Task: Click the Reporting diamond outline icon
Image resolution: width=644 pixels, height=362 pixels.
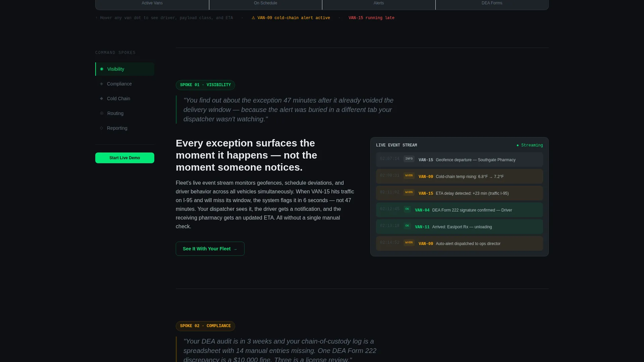Action: (x=102, y=128)
